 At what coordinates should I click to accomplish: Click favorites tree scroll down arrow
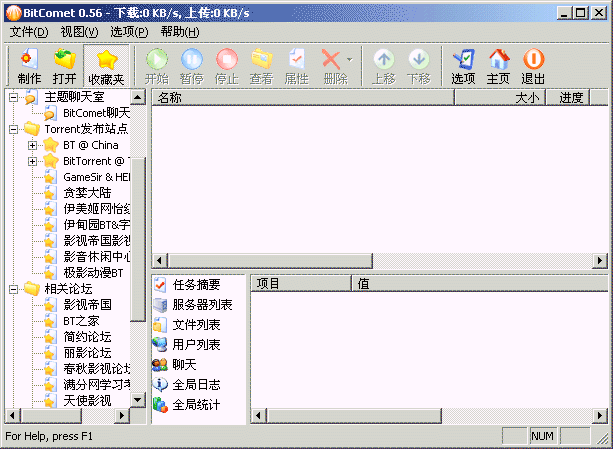pyautogui.click(x=138, y=399)
